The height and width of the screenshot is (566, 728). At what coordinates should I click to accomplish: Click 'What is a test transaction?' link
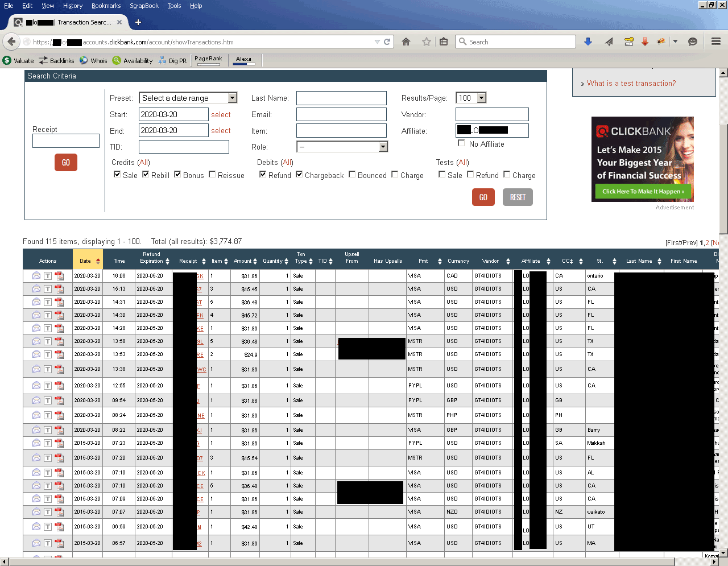[631, 83]
